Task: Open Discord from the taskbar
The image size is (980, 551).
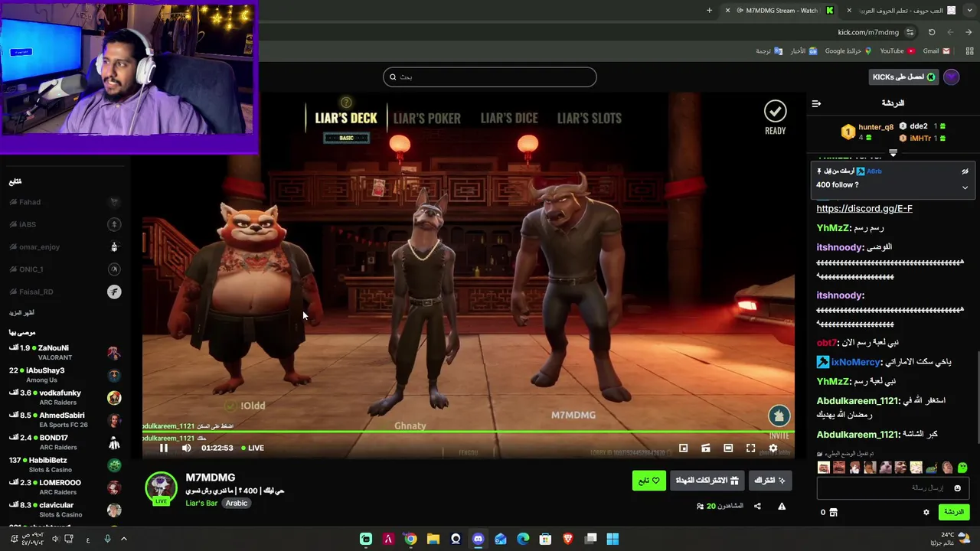Action: pos(478,539)
